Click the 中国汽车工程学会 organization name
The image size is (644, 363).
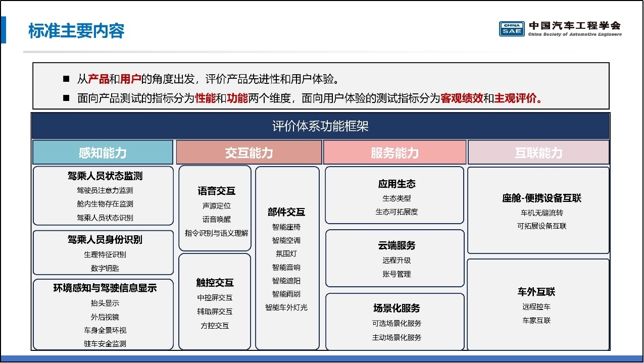[x=575, y=25]
